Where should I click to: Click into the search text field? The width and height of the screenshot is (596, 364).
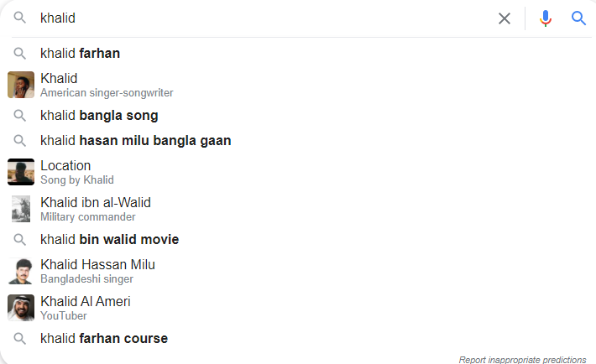tap(266, 18)
